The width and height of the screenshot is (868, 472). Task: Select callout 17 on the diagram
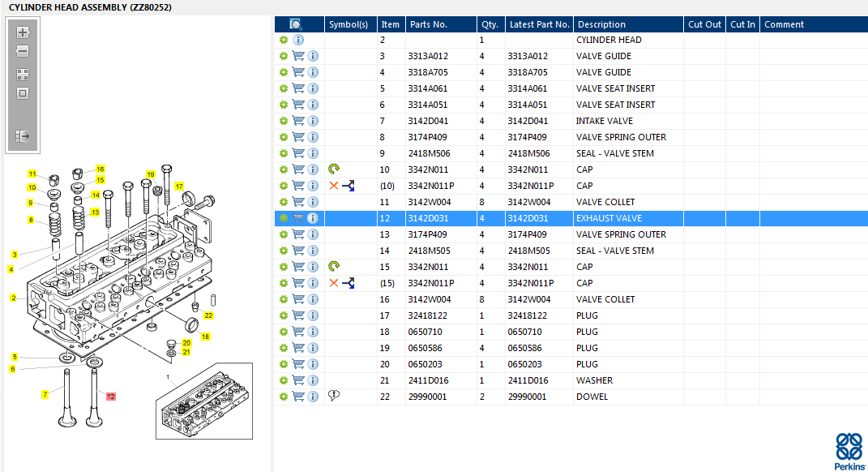point(179,187)
